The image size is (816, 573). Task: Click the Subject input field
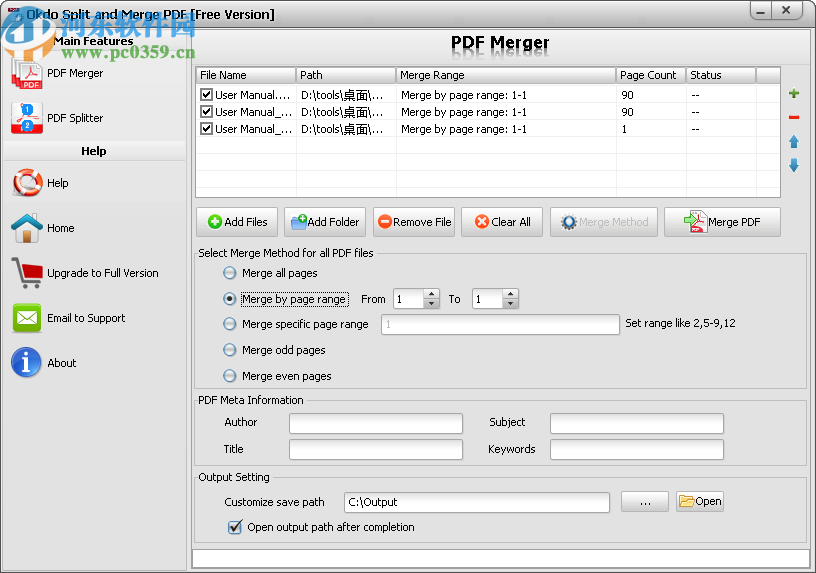point(636,423)
